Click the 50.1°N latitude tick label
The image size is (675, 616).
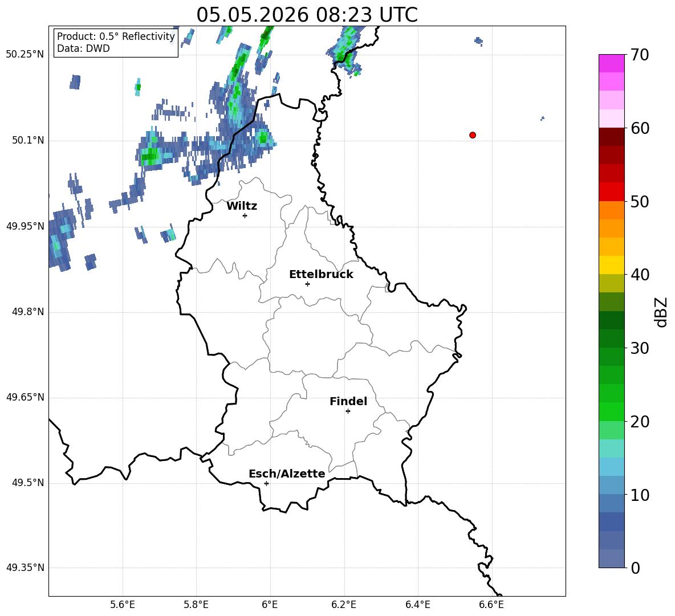click(x=25, y=140)
